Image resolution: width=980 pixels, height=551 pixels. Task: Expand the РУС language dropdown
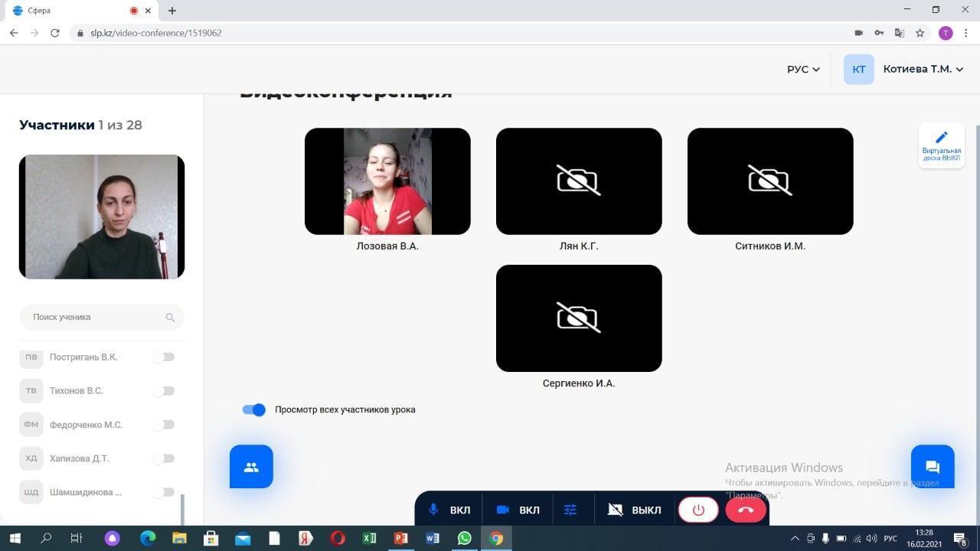point(803,69)
